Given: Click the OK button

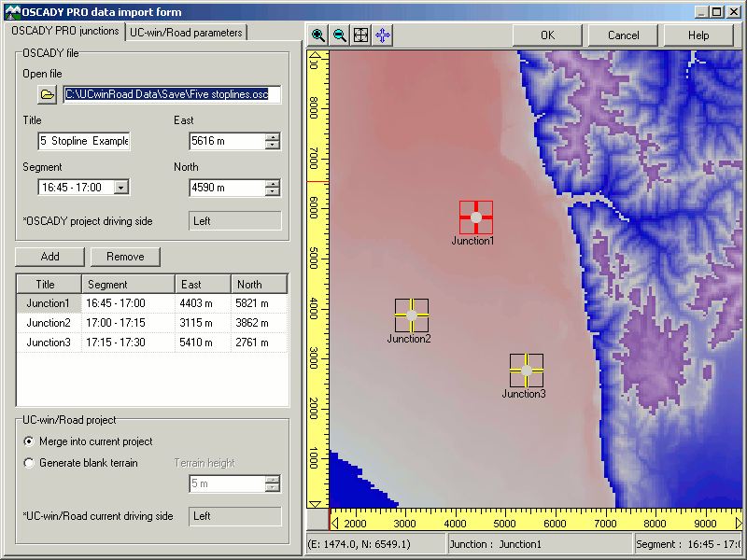Looking at the screenshot, I should pyautogui.click(x=547, y=35).
